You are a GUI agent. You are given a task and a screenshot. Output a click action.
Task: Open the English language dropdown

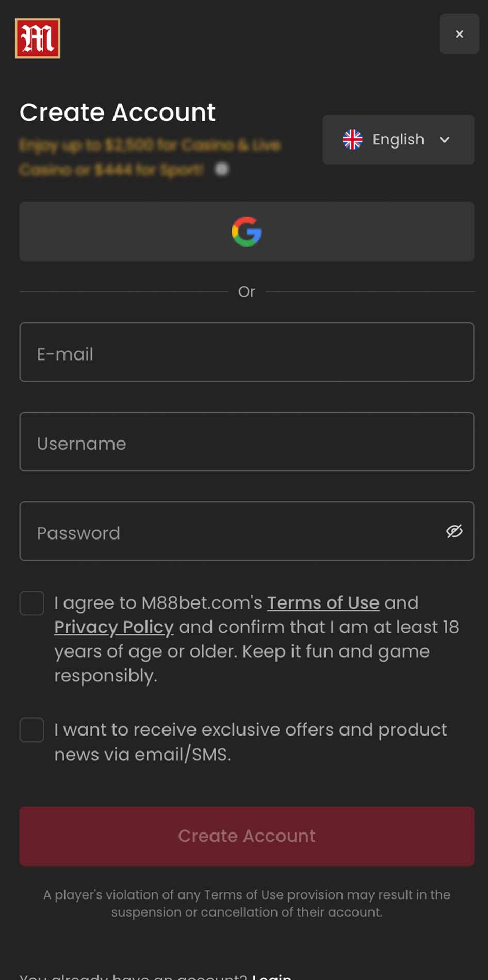(x=398, y=139)
